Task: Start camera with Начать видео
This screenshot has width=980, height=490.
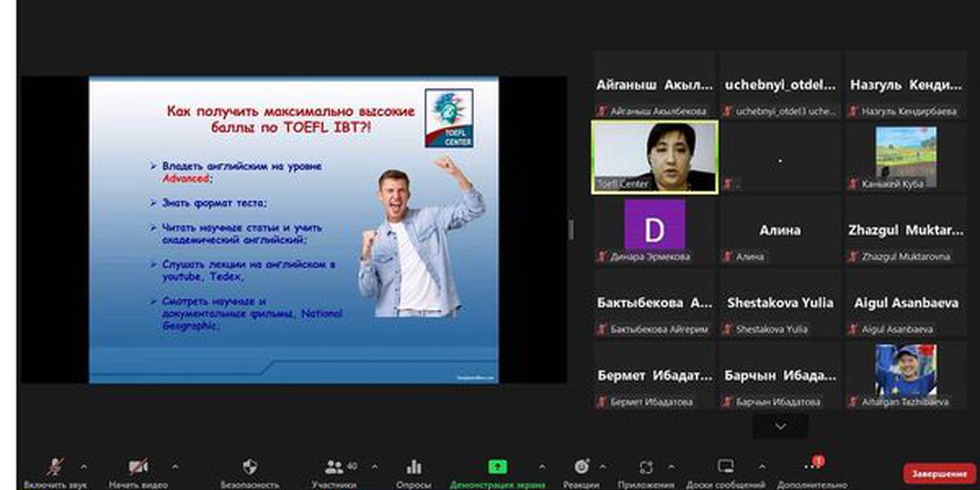Action: (x=138, y=468)
